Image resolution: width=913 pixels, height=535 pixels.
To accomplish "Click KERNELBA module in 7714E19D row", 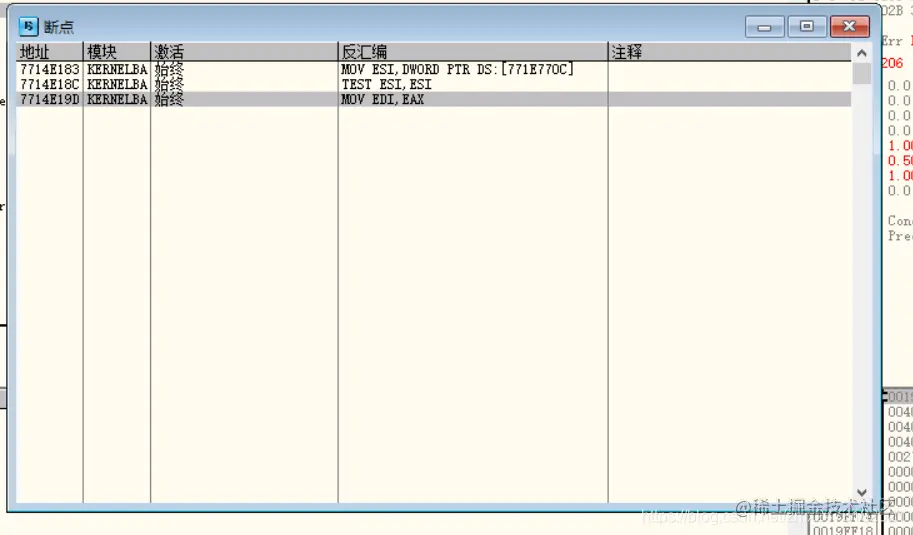I will pyautogui.click(x=117, y=100).
